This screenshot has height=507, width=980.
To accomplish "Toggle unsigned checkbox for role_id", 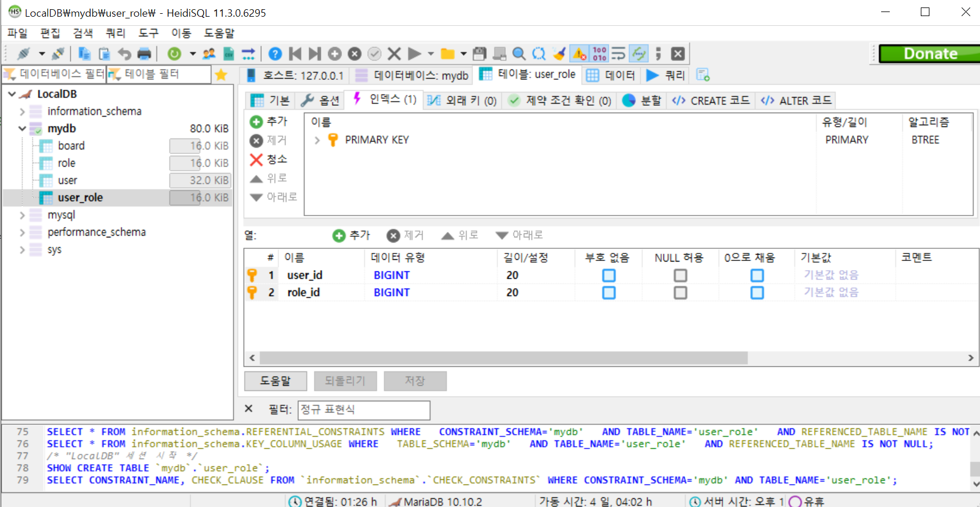I will coord(609,293).
